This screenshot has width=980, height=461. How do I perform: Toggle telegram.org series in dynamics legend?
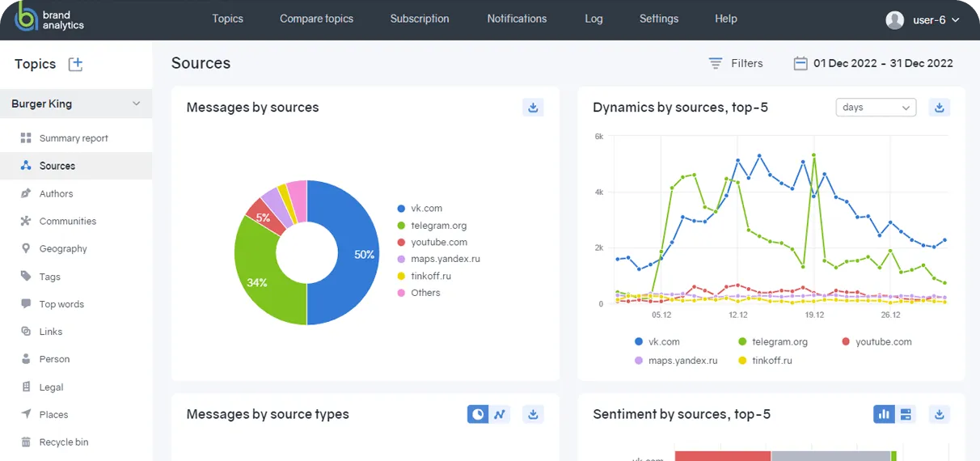(773, 342)
